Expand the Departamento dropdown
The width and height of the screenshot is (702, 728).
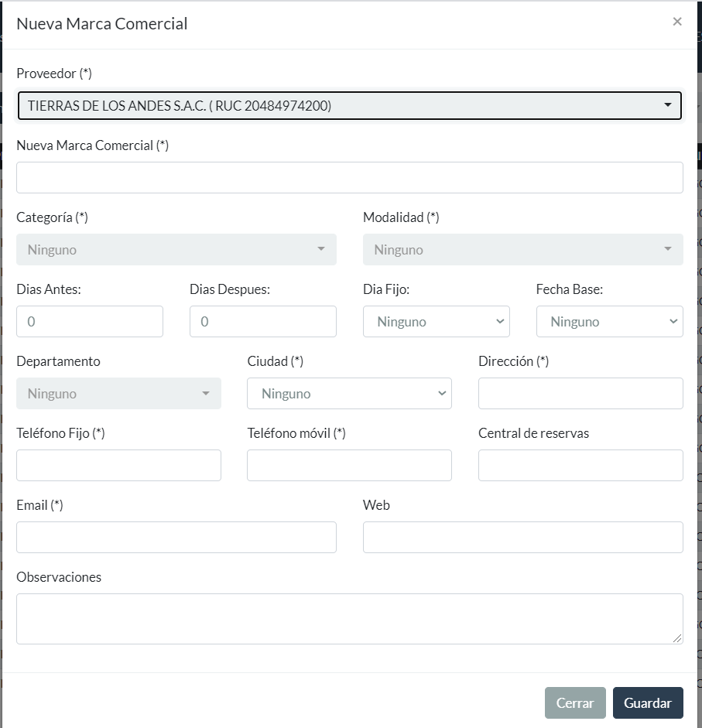[x=118, y=394]
